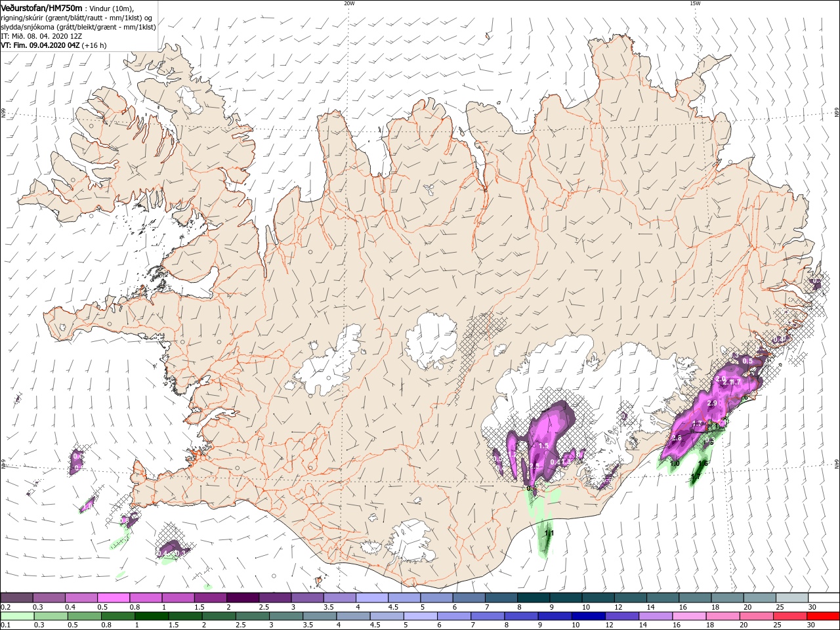Click the '2.6' precipitation value on the map
This screenshot has height=630, width=840.
(x=677, y=438)
